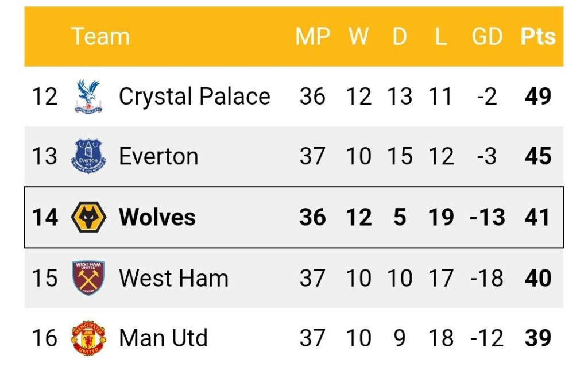Select Wolves points value 41
The image size is (588, 378).
pos(537,217)
